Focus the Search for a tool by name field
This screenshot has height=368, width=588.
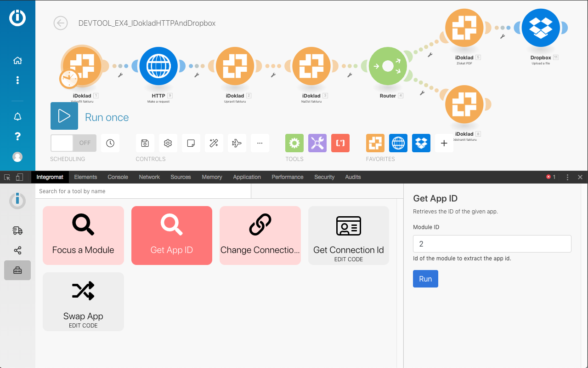(x=143, y=191)
